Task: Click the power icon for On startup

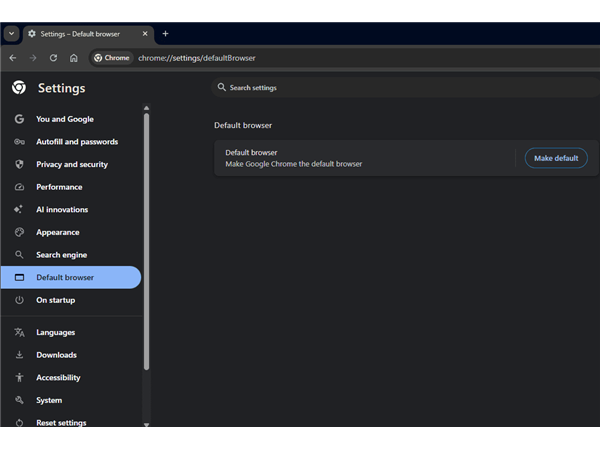Action: (19, 300)
